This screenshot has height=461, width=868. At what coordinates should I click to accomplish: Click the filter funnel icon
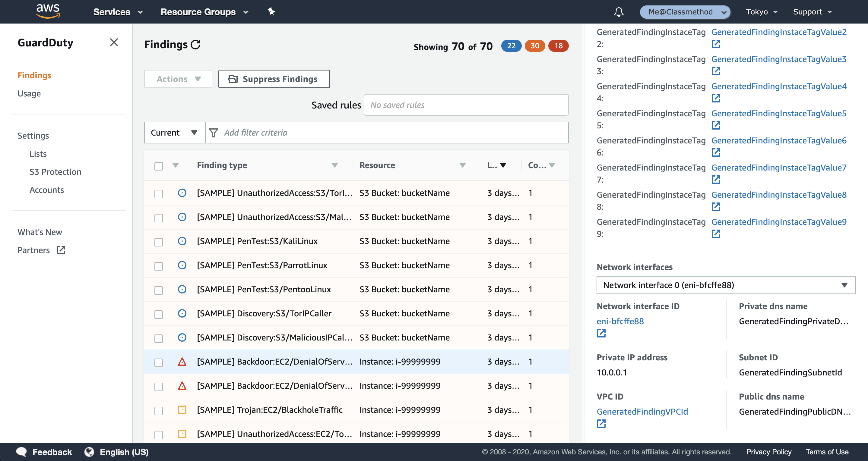[213, 133]
